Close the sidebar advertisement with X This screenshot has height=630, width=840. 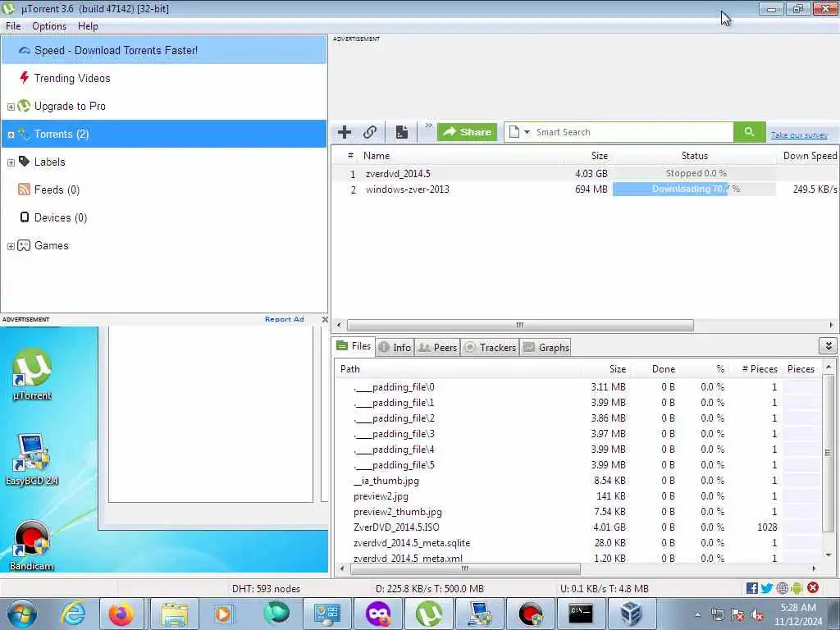(x=325, y=319)
